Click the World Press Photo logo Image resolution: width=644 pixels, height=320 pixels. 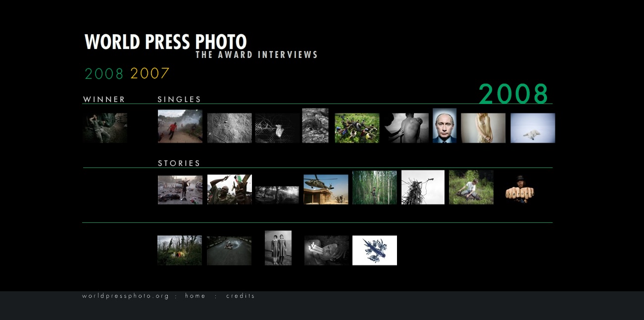[x=166, y=42]
